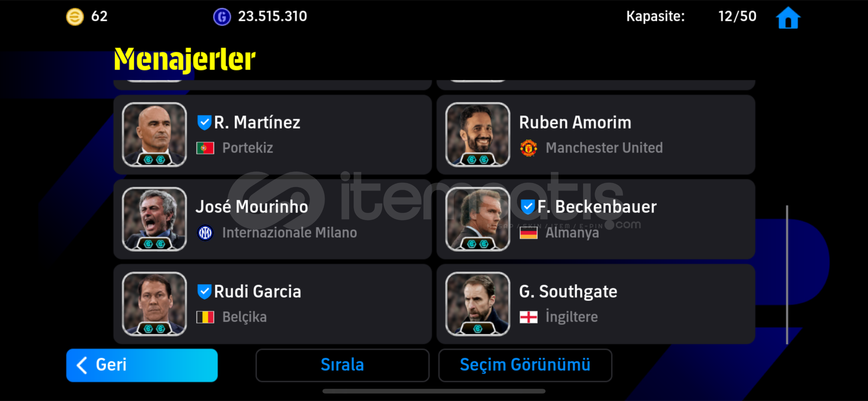
Task: Click the blue check badge beside R. Martínez
Action: [x=204, y=123]
